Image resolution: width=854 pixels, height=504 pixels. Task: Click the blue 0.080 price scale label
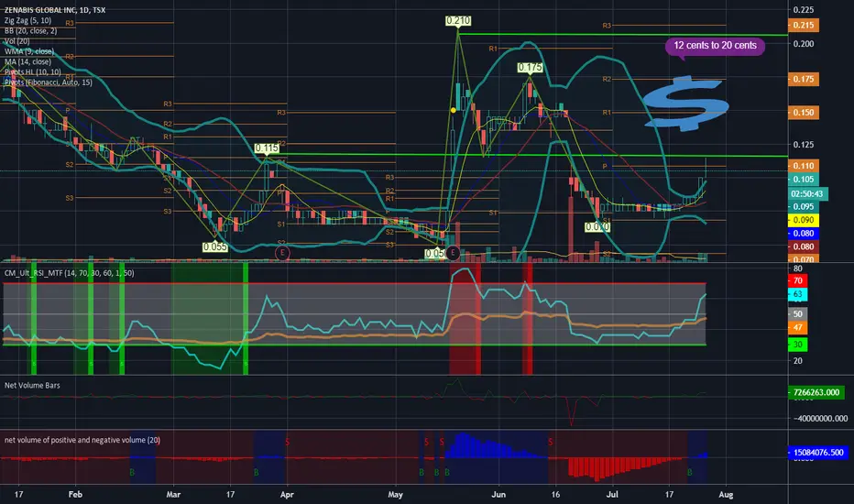(x=804, y=233)
